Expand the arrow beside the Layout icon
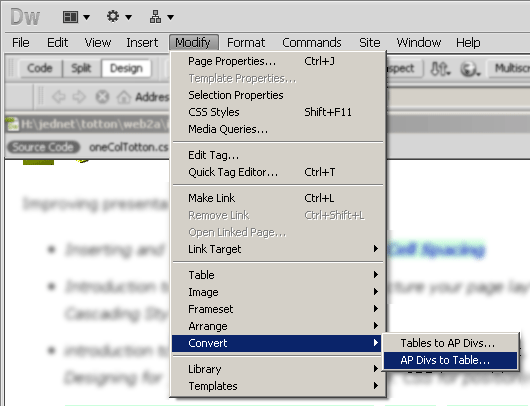 coord(87,17)
